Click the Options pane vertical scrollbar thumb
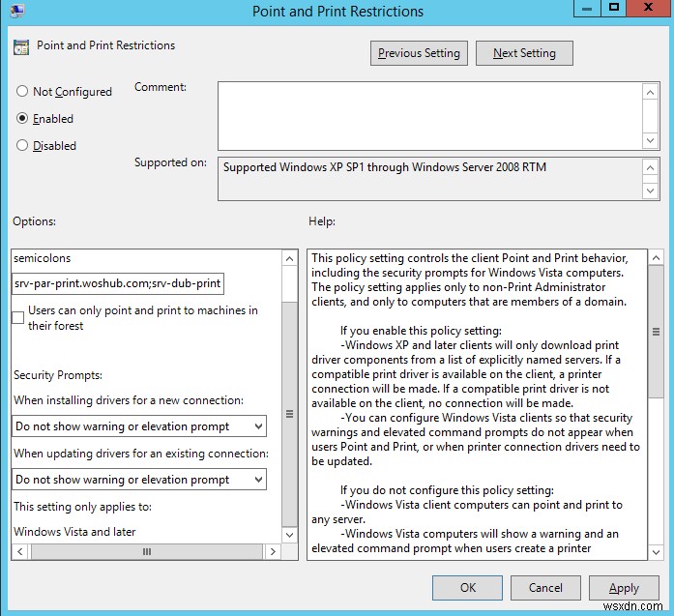The width and height of the screenshot is (674, 616). 289,414
